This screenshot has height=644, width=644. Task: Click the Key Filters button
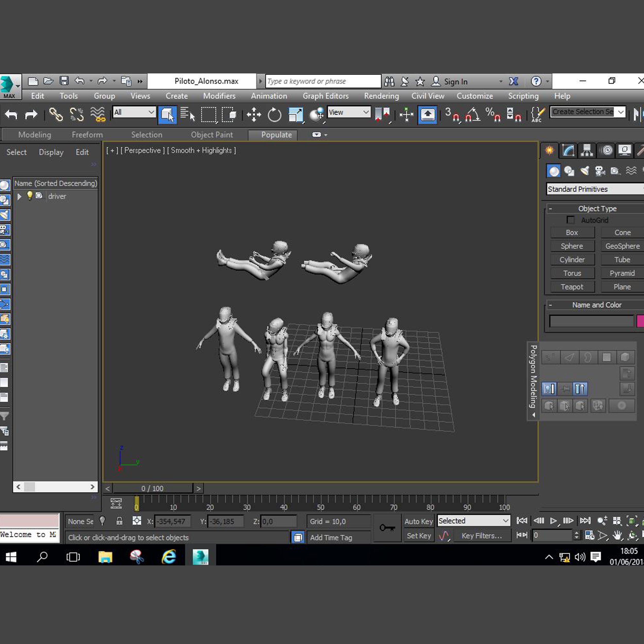pyautogui.click(x=481, y=536)
